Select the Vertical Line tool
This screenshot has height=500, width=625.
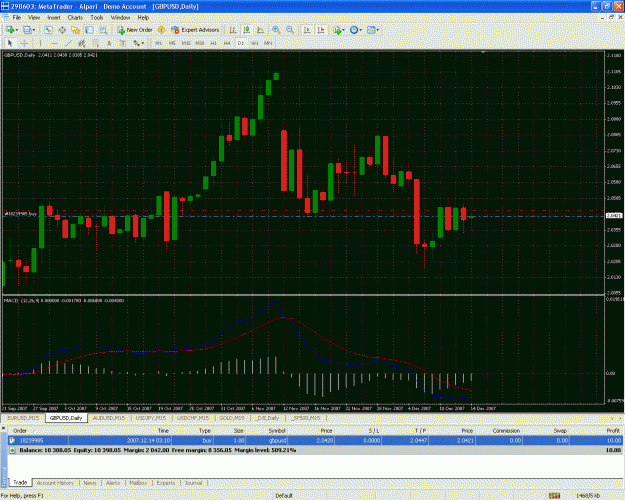click(x=40, y=43)
